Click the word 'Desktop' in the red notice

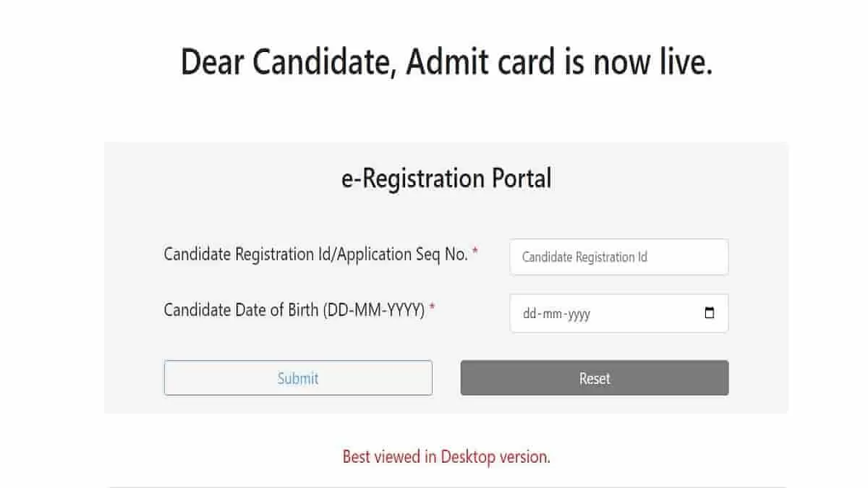point(467,457)
